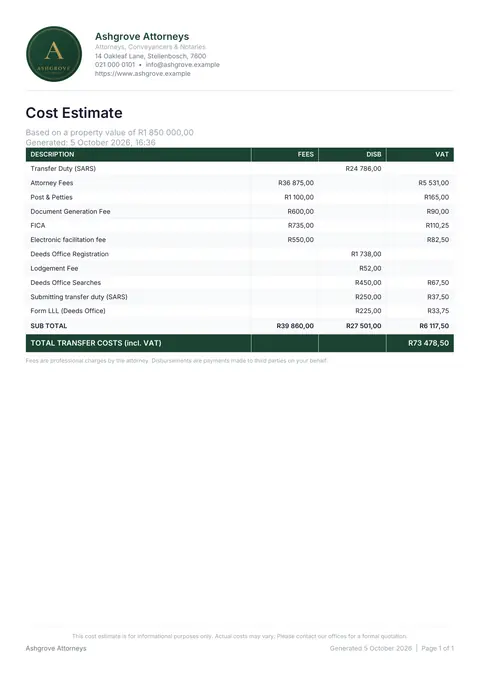Click the Post & Petties row label

(51, 197)
